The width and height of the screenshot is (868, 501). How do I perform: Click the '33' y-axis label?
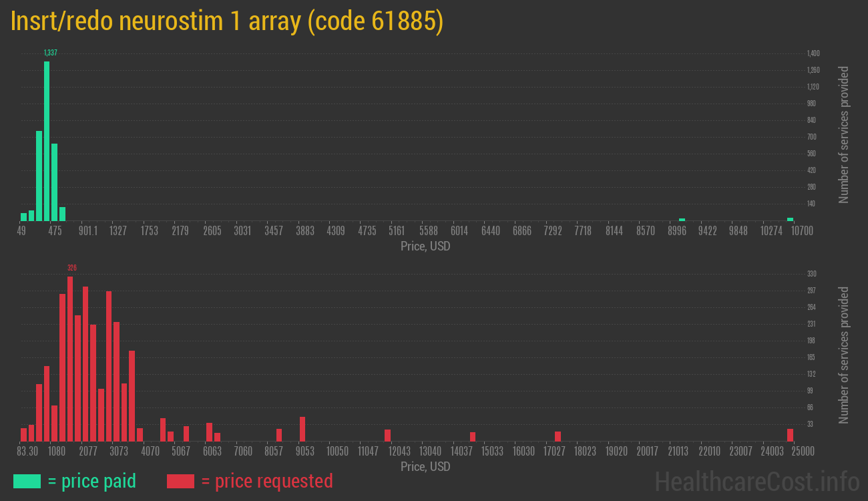point(810,424)
